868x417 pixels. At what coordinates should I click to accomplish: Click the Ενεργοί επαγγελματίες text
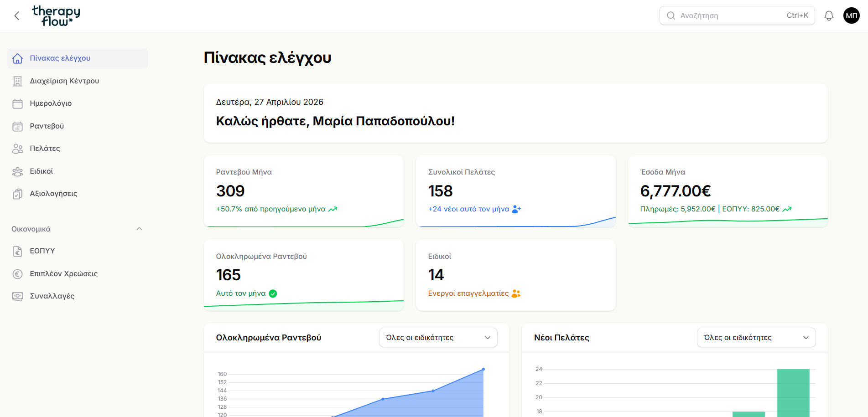tap(468, 293)
